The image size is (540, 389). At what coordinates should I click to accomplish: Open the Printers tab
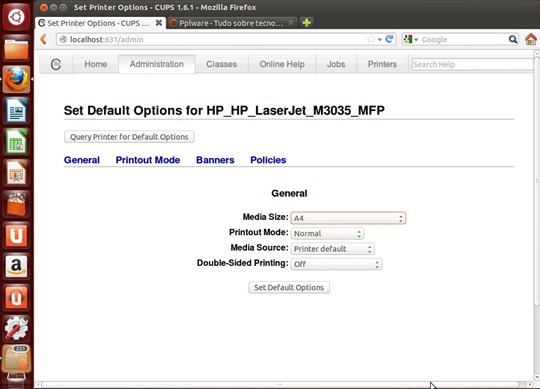382,64
